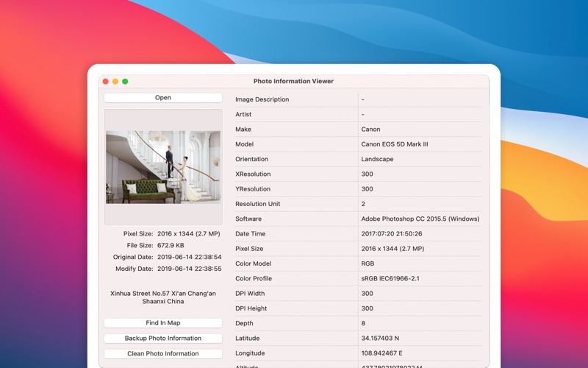Maximize window with green button
Image resolution: width=588 pixels, height=368 pixels.
(125, 82)
